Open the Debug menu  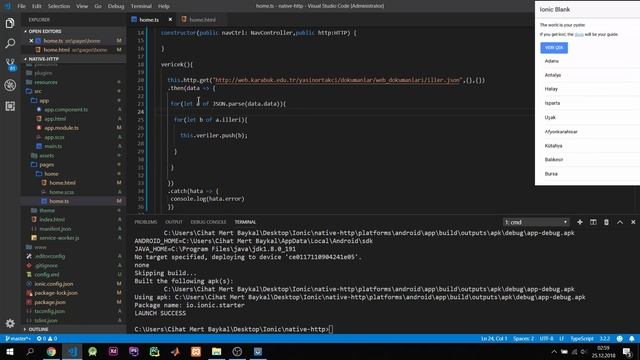click(116, 6)
